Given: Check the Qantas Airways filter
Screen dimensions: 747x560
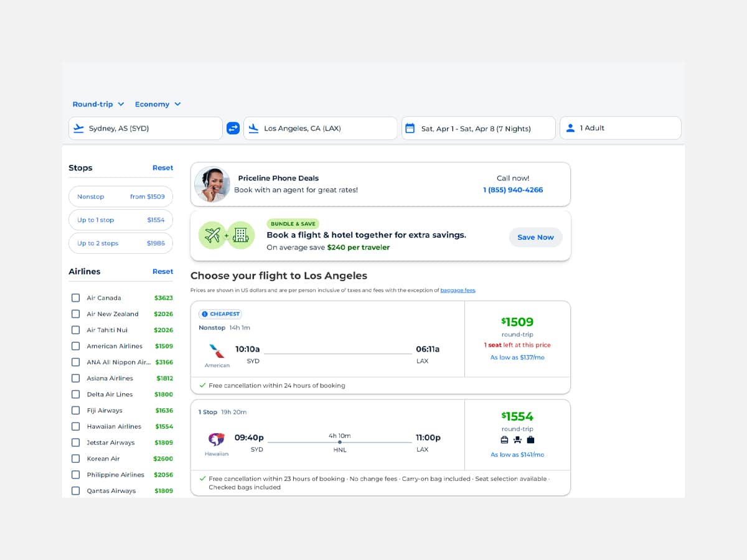Looking at the screenshot, I should [x=75, y=491].
